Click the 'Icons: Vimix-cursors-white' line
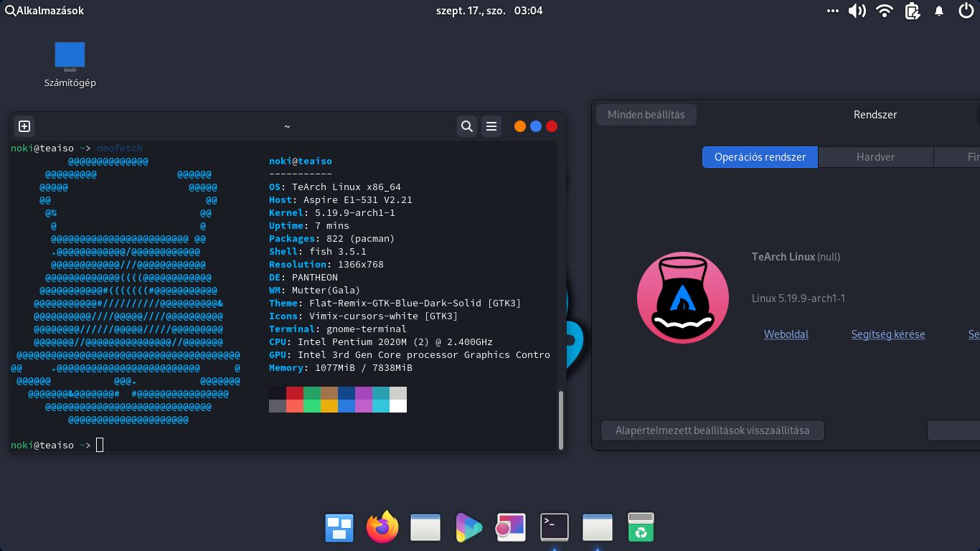This screenshot has height=551, width=980. click(364, 316)
